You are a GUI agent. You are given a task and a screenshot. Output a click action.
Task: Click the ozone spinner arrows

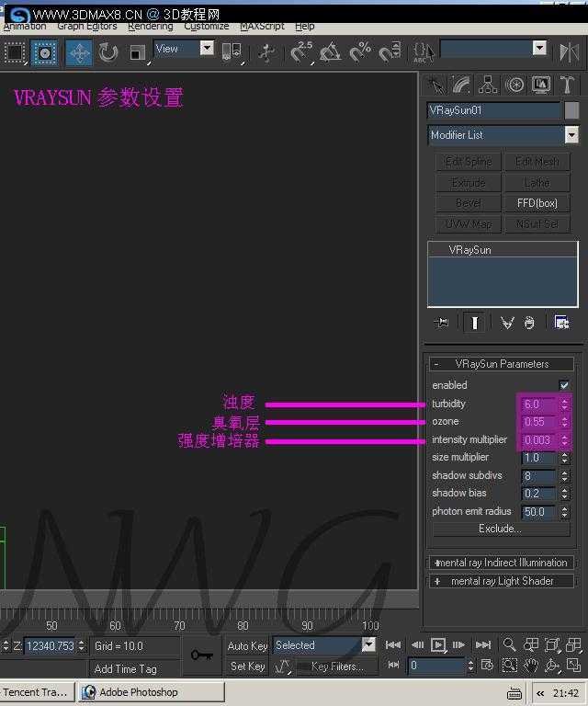pos(564,422)
